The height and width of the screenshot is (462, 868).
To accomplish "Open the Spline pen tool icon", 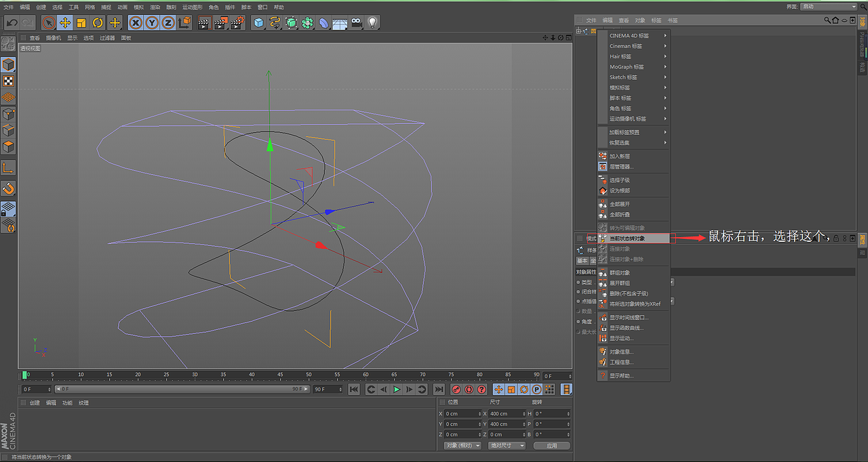I will click(275, 22).
